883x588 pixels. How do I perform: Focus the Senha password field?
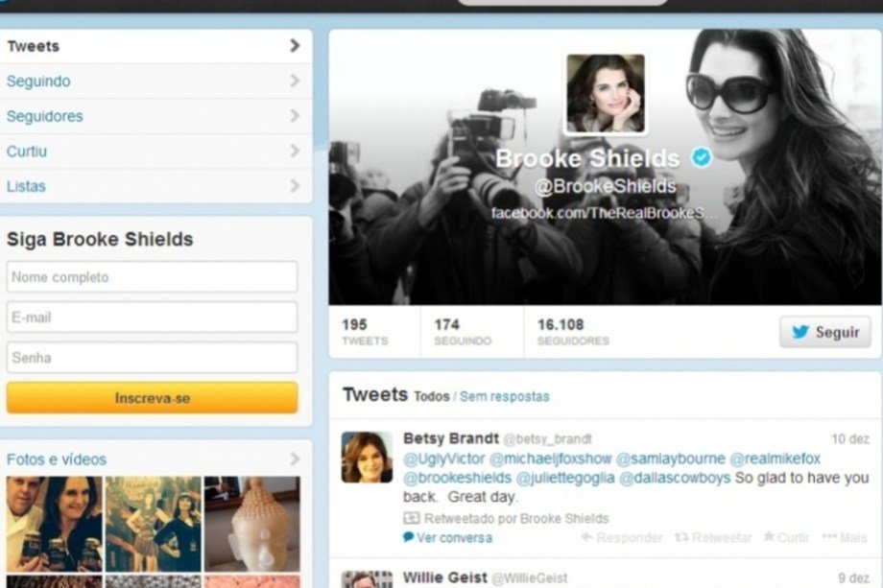[x=152, y=358]
